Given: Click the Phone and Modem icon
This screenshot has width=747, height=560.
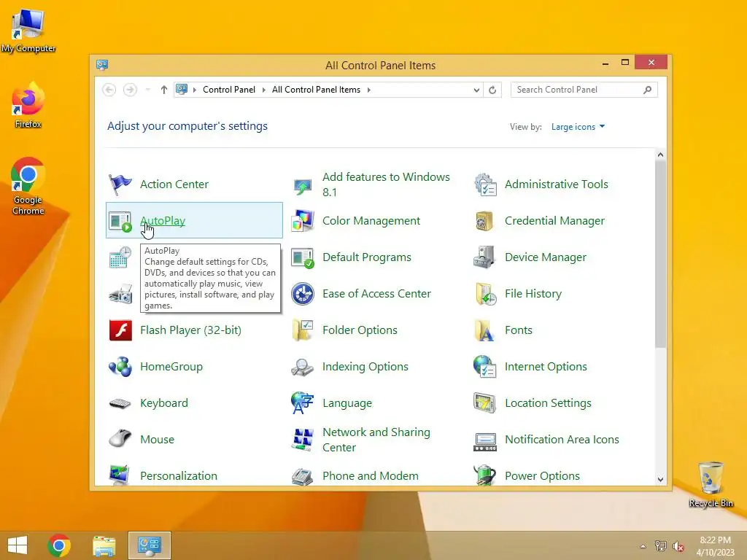Looking at the screenshot, I should [x=303, y=475].
